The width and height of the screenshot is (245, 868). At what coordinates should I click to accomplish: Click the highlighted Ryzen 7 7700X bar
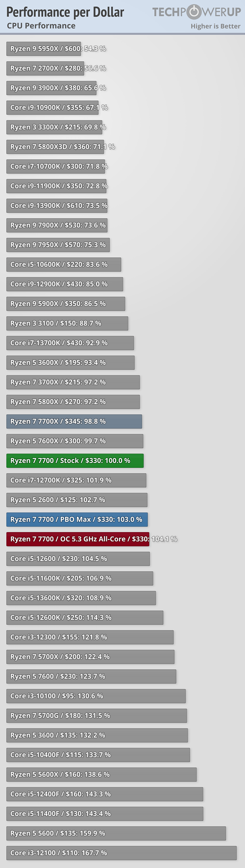(74, 421)
